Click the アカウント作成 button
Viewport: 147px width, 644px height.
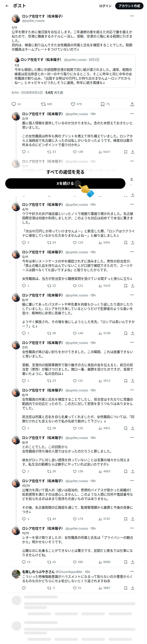(x=129, y=6)
